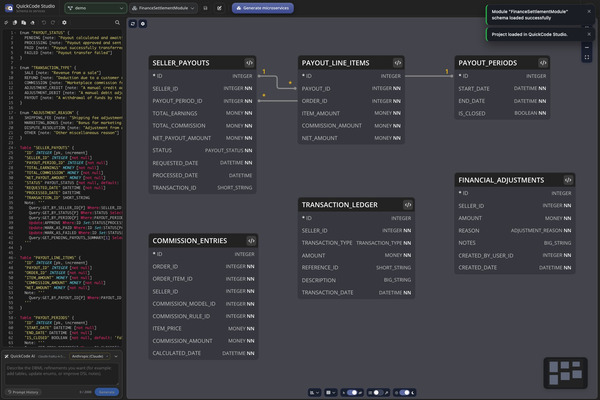Click the Prompt History button
The width and height of the screenshot is (600, 400).
pos(23,392)
